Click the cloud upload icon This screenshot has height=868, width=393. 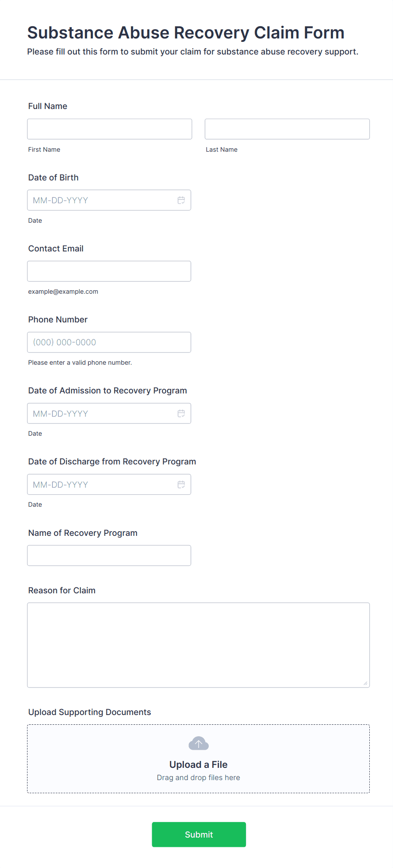(x=199, y=743)
